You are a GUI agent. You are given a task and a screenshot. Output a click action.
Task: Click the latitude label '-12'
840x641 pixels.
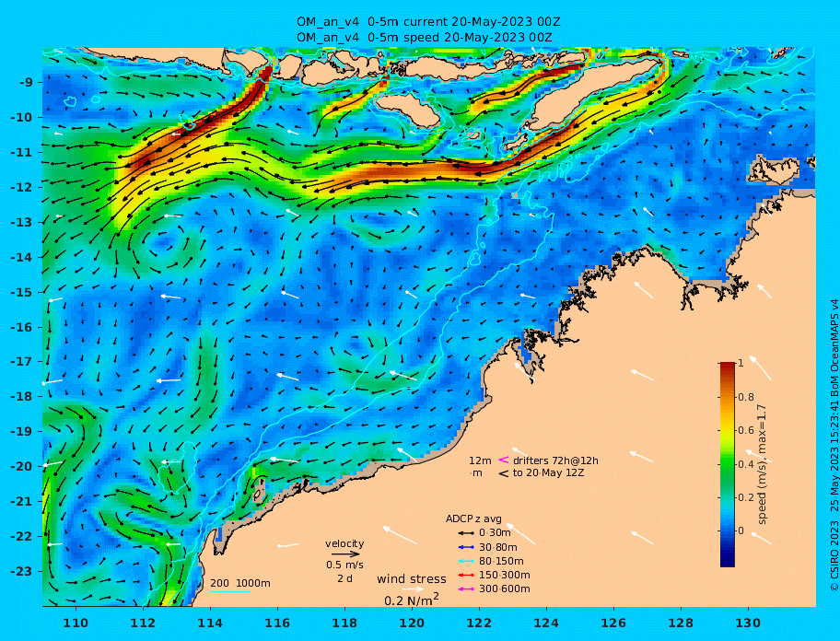click(21, 188)
